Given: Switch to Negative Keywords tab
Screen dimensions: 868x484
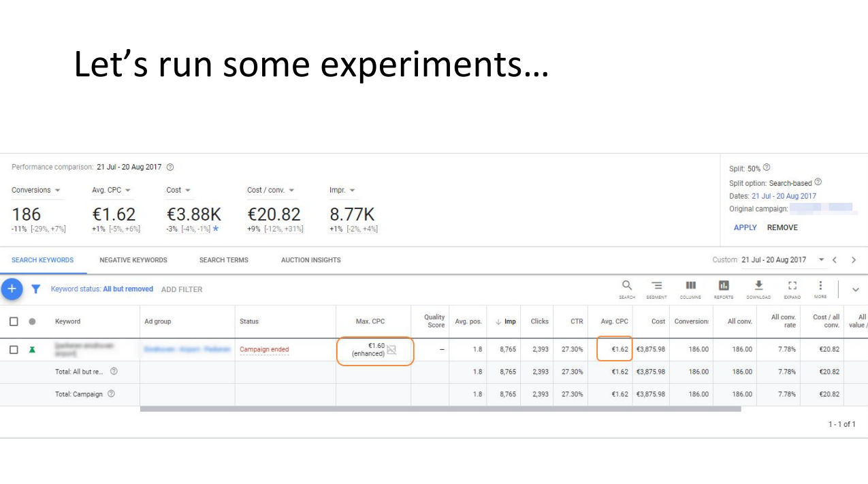Looking at the screenshot, I should pyautogui.click(x=133, y=260).
